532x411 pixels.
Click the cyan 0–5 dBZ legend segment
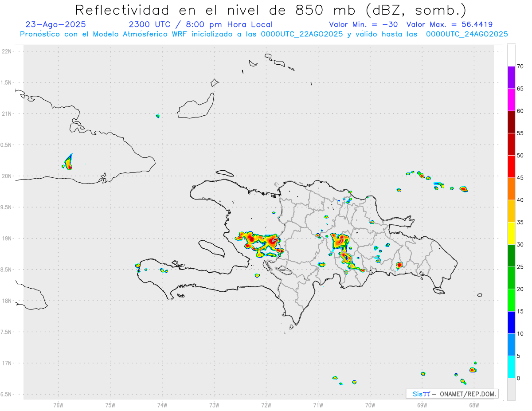coord(511,367)
